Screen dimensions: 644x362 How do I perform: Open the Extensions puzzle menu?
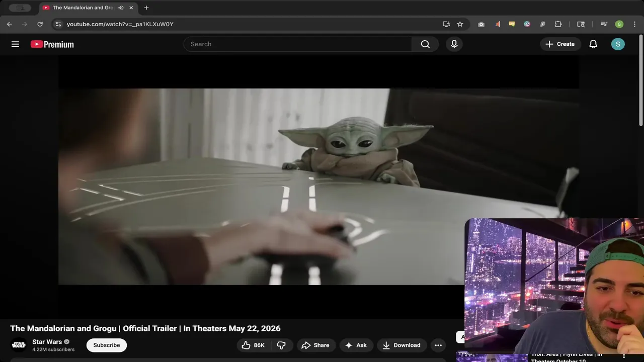(558, 24)
